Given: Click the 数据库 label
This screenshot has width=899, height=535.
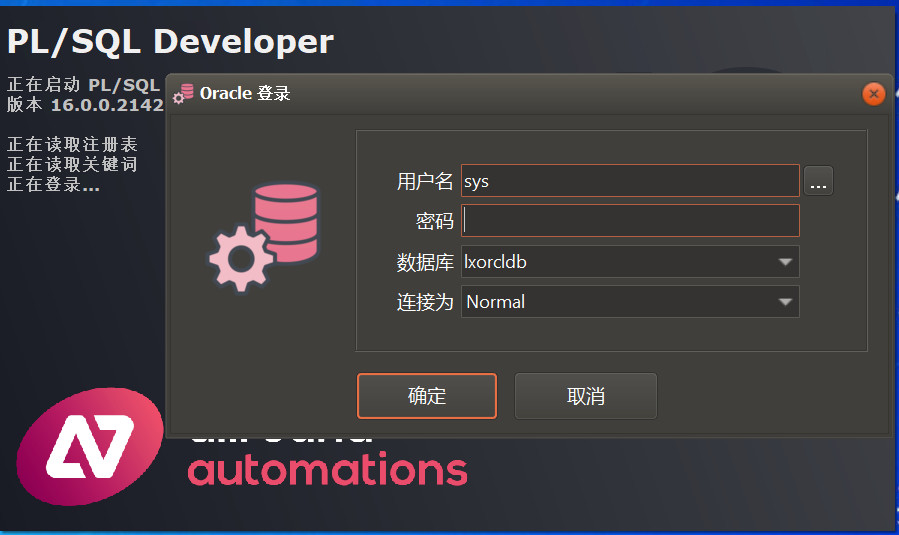Looking at the screenshot, I should 425,262.
